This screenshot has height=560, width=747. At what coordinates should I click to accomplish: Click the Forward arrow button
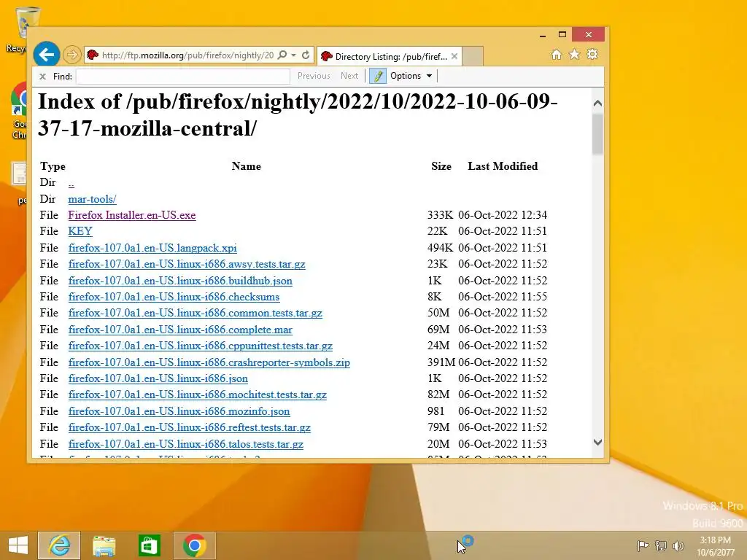click(x=72, y=55)
